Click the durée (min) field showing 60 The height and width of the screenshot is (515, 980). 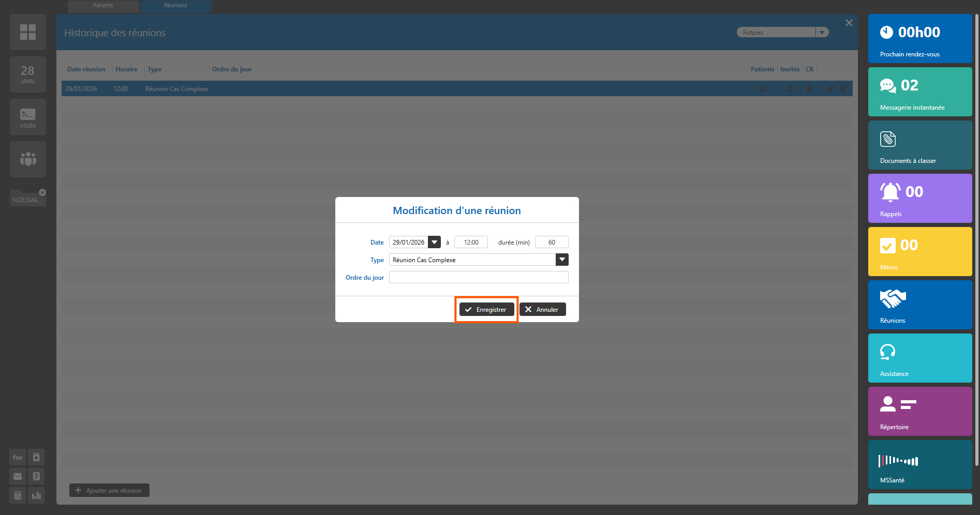pos(552,242)
